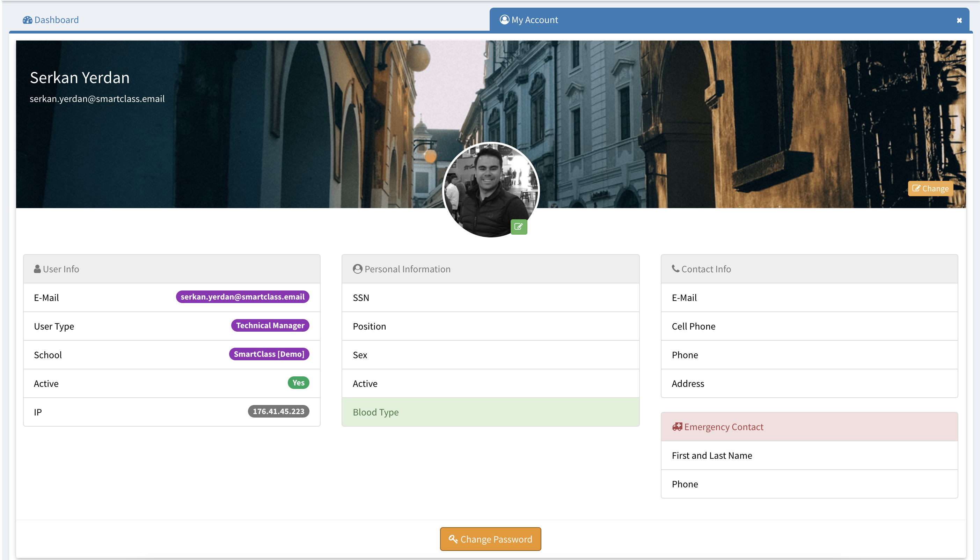Click the Change cover photo button
Image resolution: width=980 pixels, height=560 pixels.
[x=930, y=189]
